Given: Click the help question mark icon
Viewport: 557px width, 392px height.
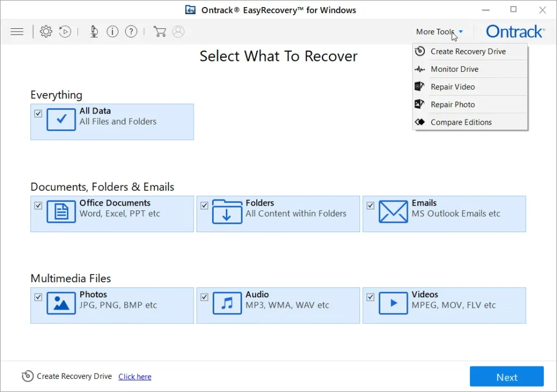Looking at the screenshot, I should click(x=131, y=32).
